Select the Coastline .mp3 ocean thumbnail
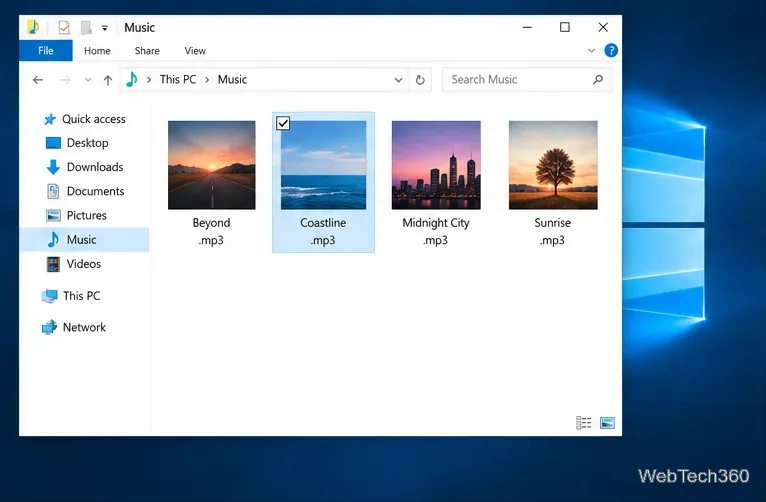 (x=323, y=165)
